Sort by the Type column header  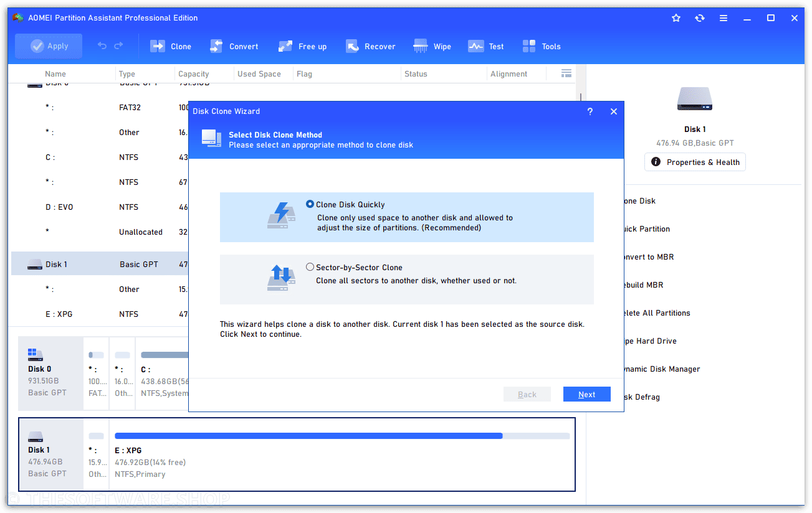tap(127, 73)
